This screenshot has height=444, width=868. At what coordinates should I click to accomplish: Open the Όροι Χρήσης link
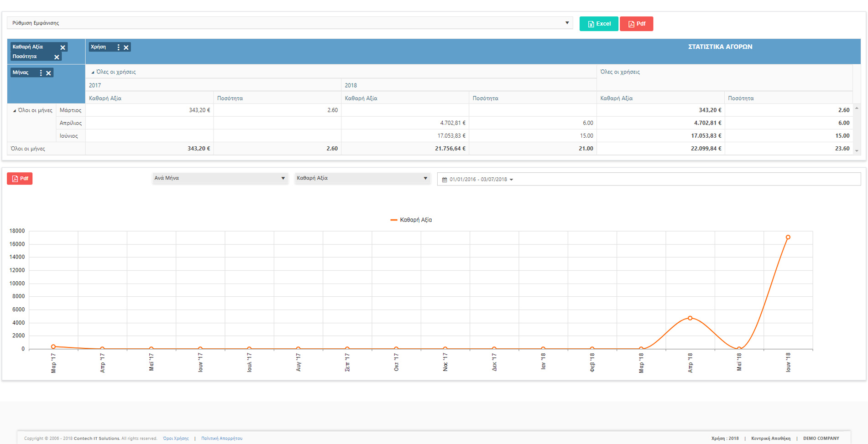click(176, 439)
